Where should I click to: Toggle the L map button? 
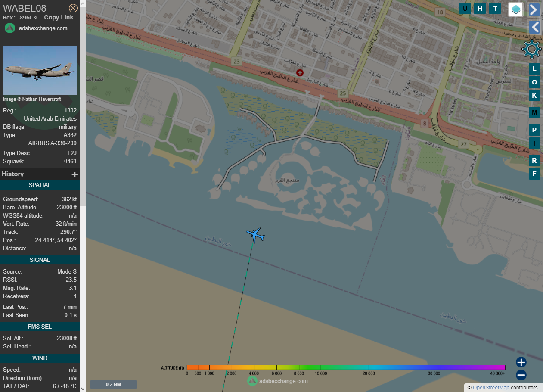click(x=534, y=69)
